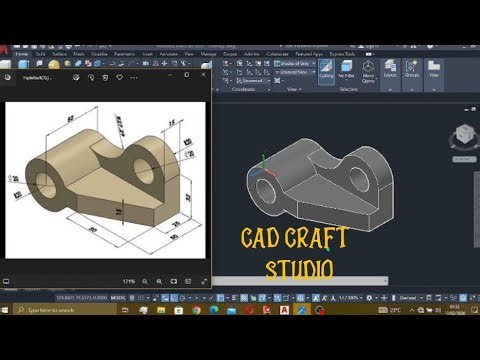The width and height of the screenshot is (480, 360).
Task: Switch to the Surface ribbon tab
Action: 59,54
